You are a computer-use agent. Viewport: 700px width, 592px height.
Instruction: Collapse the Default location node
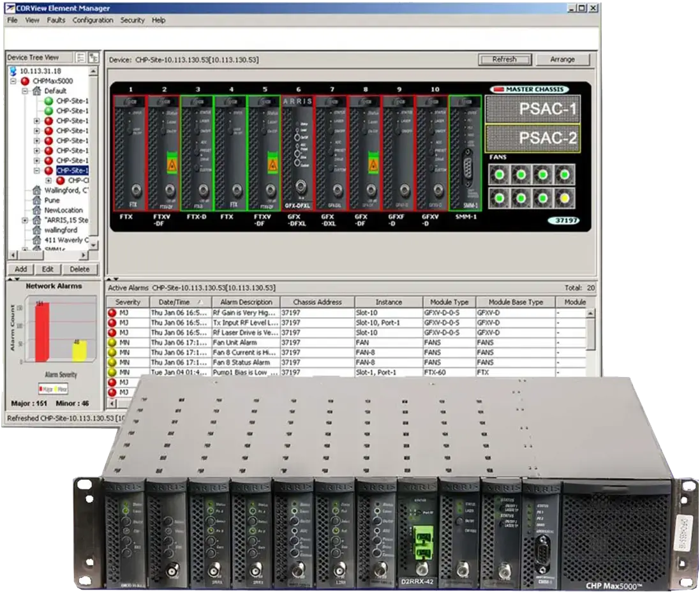[26, 91]
